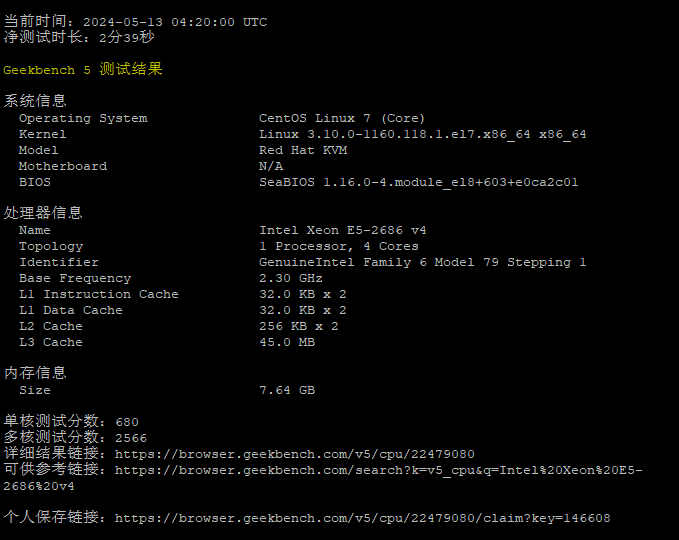Click the single-core score 680
Screen dimensions: 679x540
[127, 422]
